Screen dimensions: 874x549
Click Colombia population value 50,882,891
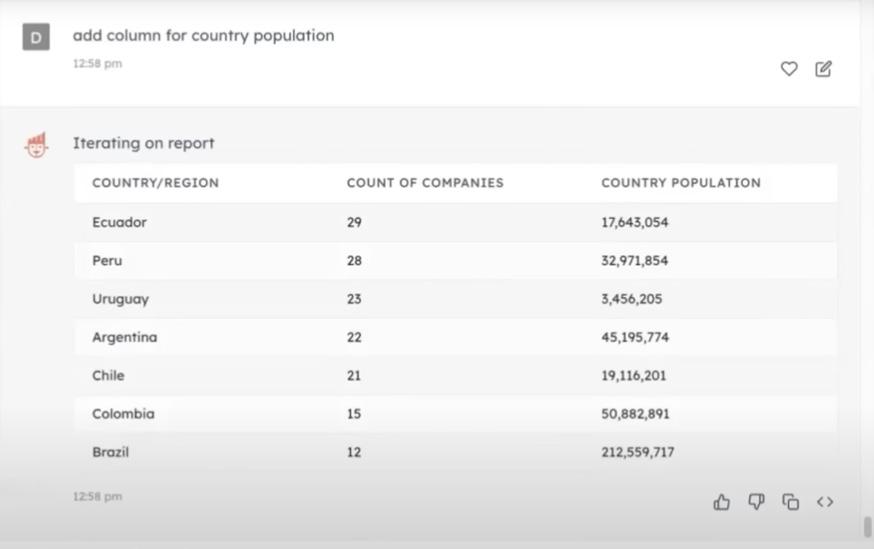pyautogui.click(x=635, y=414)
